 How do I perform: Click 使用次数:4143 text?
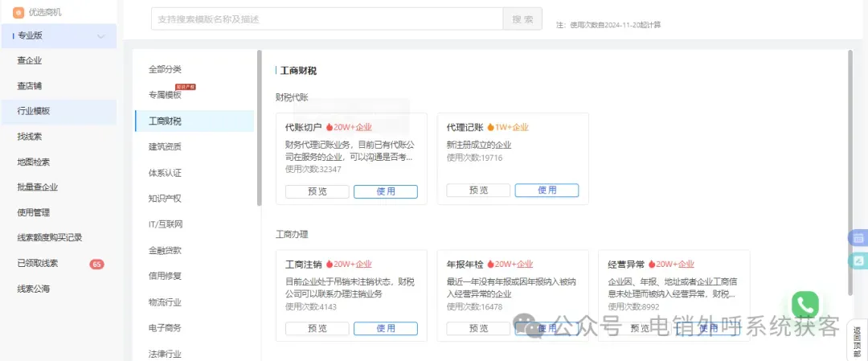pyautogui.click(x=311, y=307)
